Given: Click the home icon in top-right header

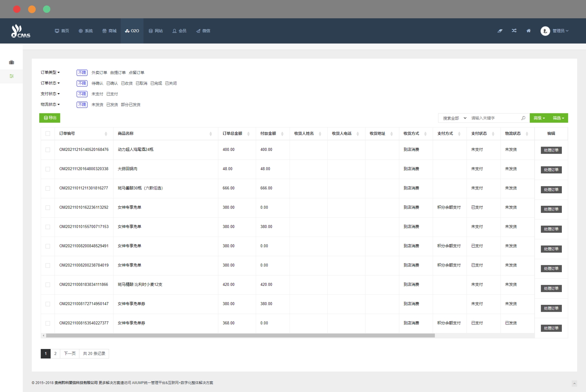Looking at the screenshot, I should pos(528,31).
